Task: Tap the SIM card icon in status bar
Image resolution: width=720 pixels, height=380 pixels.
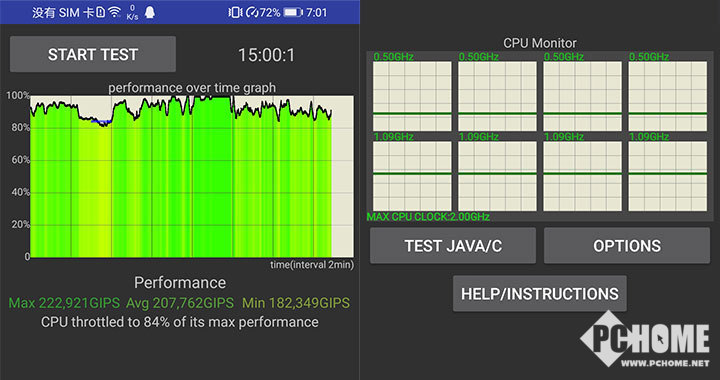Action: (x=101, y=12)
